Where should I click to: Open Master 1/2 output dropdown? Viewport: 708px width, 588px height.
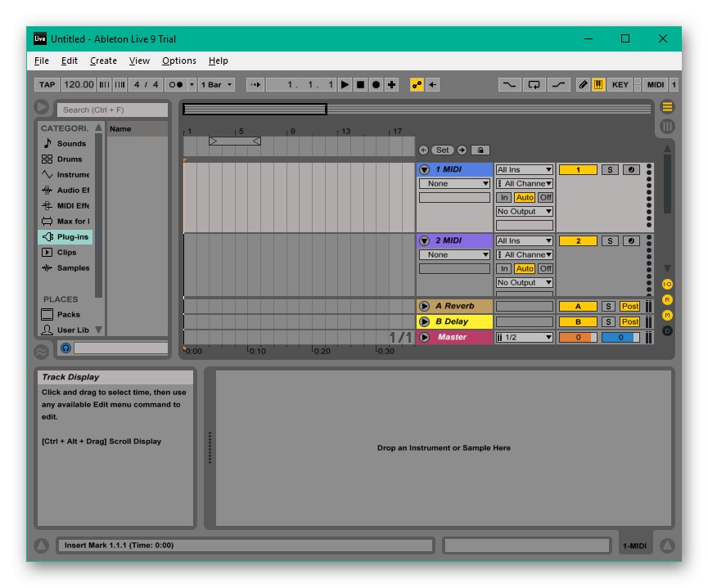point(524,337)
